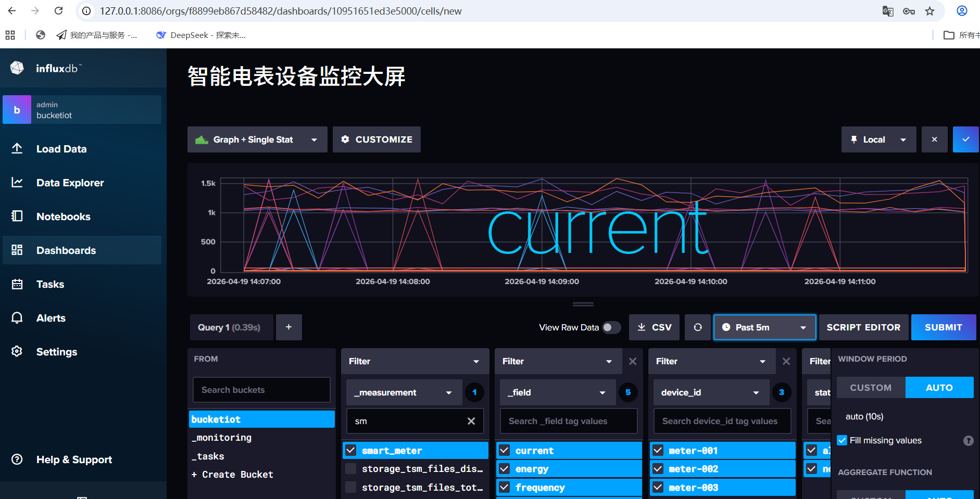Remove the _field filter card

(x=633, y=361)
